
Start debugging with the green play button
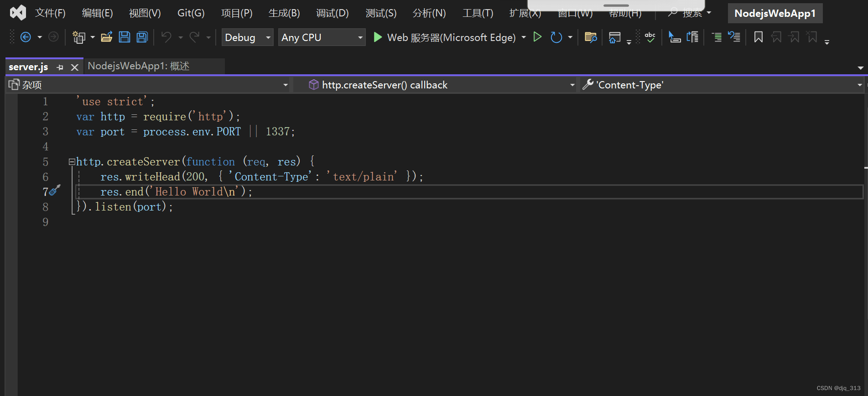[378, 37]
